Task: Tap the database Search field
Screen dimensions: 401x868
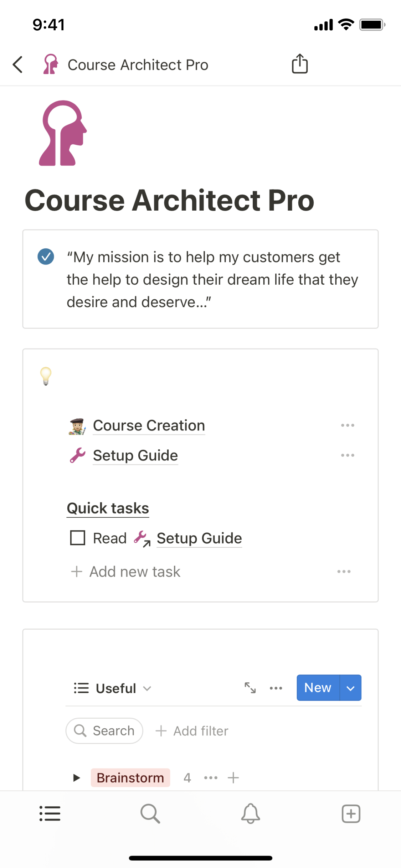Action: pyautogui.click(x=104, y=731)
